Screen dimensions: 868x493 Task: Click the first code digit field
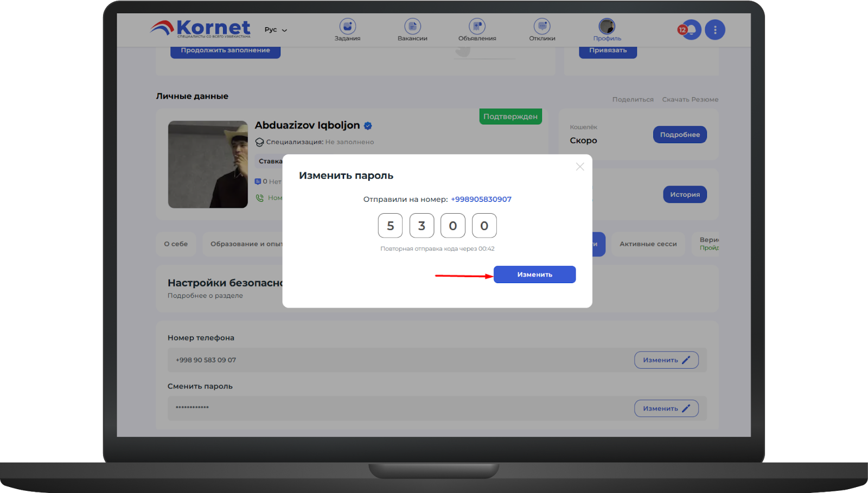[390, 226]
